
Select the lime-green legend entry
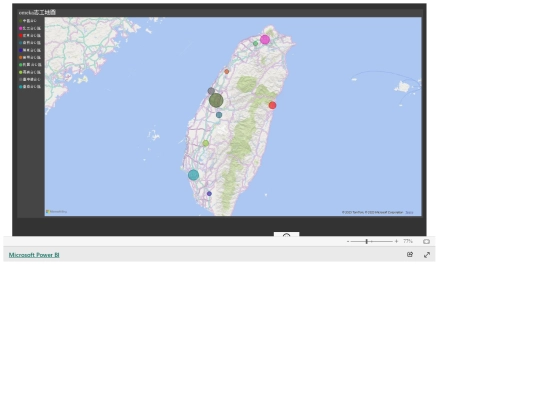point(30,72)
